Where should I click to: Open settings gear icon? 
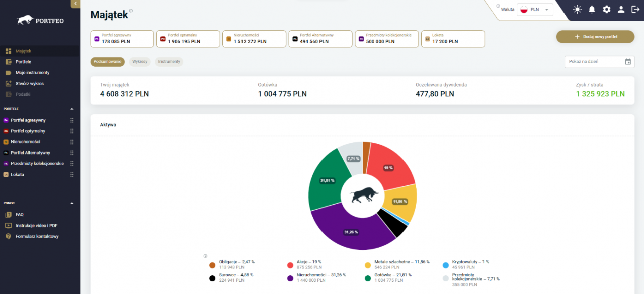(x=606, y=9)
